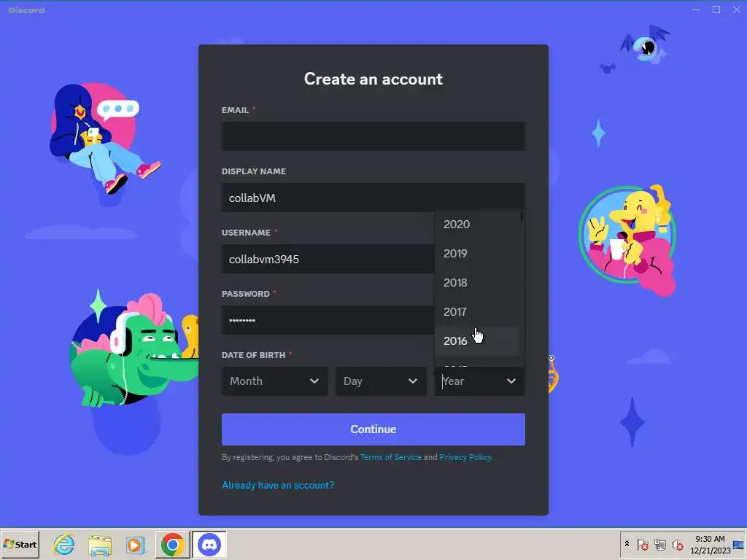
Task: Click the taskbar clock showing 9:30 AM
Action: pos(710,545)
